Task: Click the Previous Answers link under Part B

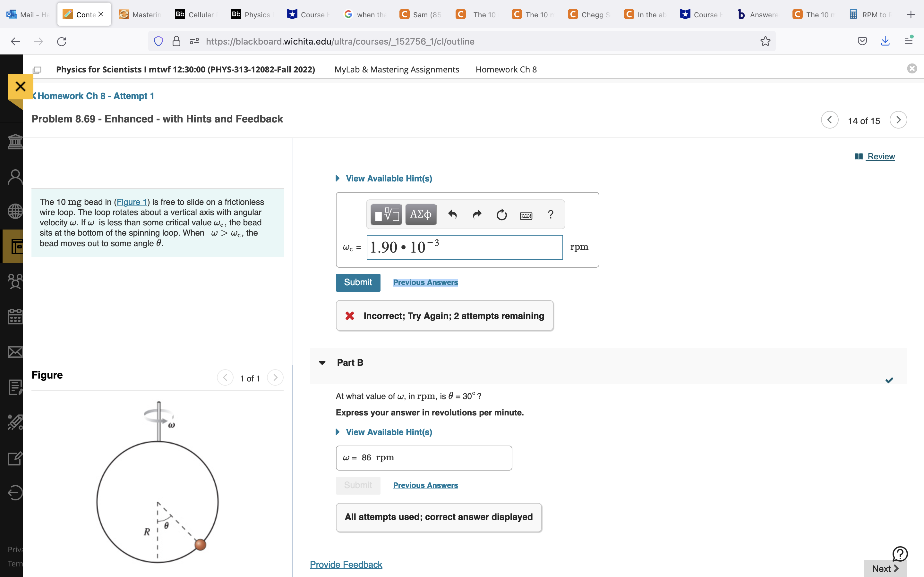Action: [x=425, y=485]
